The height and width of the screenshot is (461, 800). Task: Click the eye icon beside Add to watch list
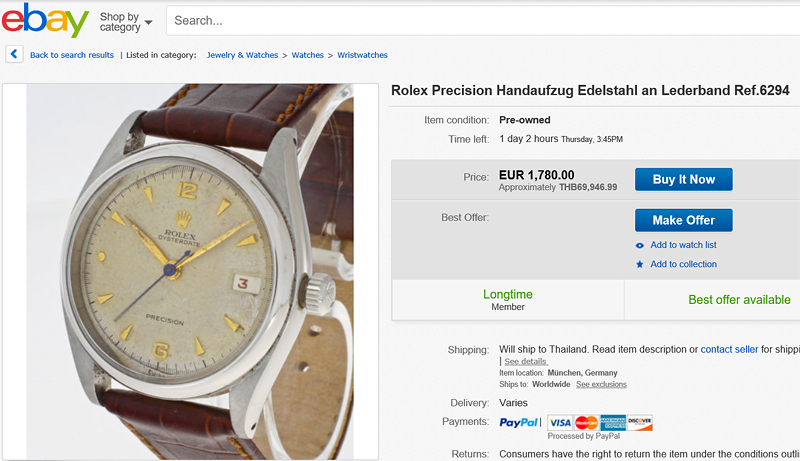[640, 245]
